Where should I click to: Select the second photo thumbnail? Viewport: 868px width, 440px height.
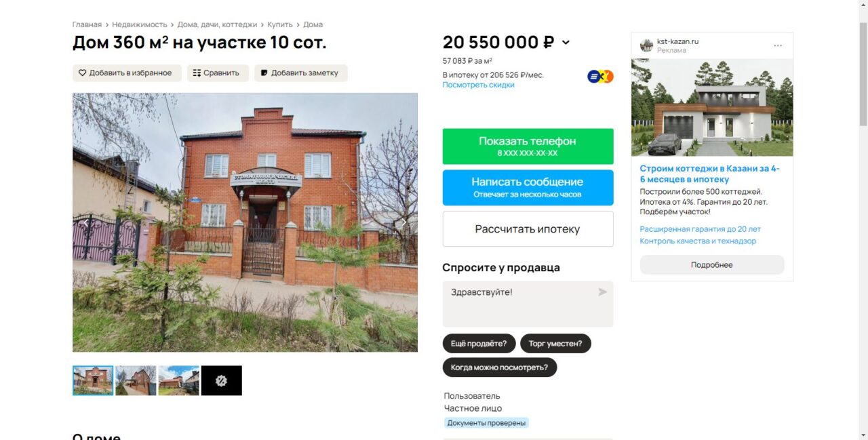click(x=136, y=380)
